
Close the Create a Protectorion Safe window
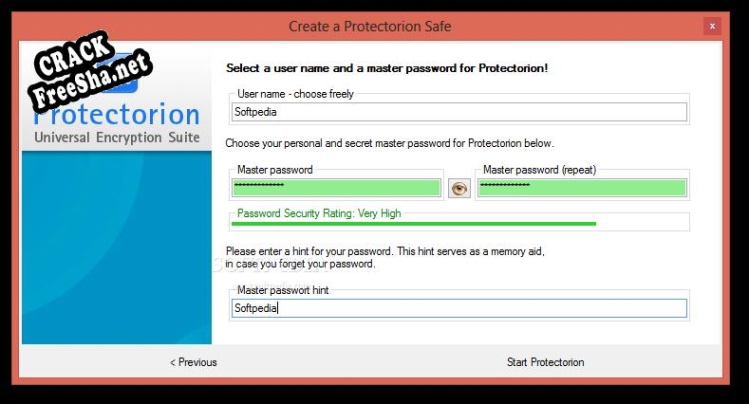712,25
